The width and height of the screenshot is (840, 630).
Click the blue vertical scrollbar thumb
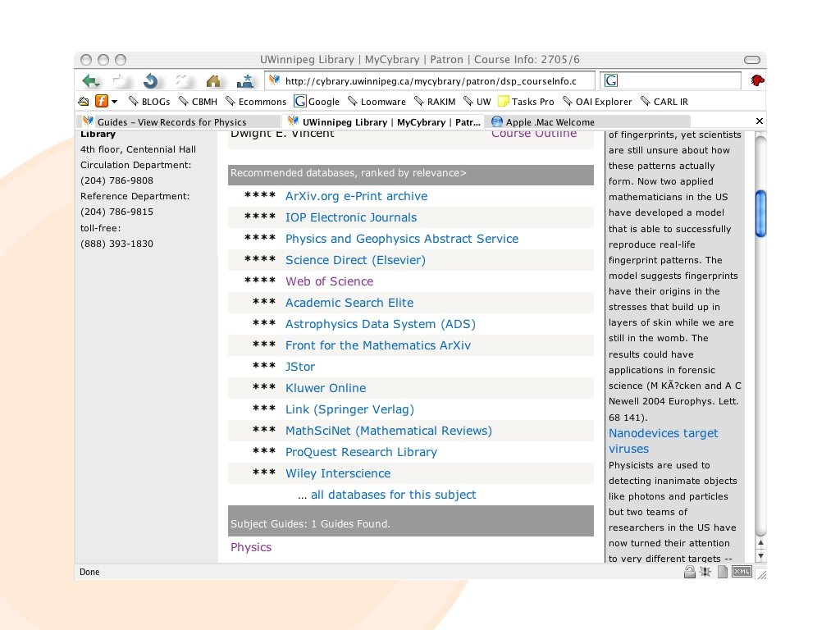(760, 213)
